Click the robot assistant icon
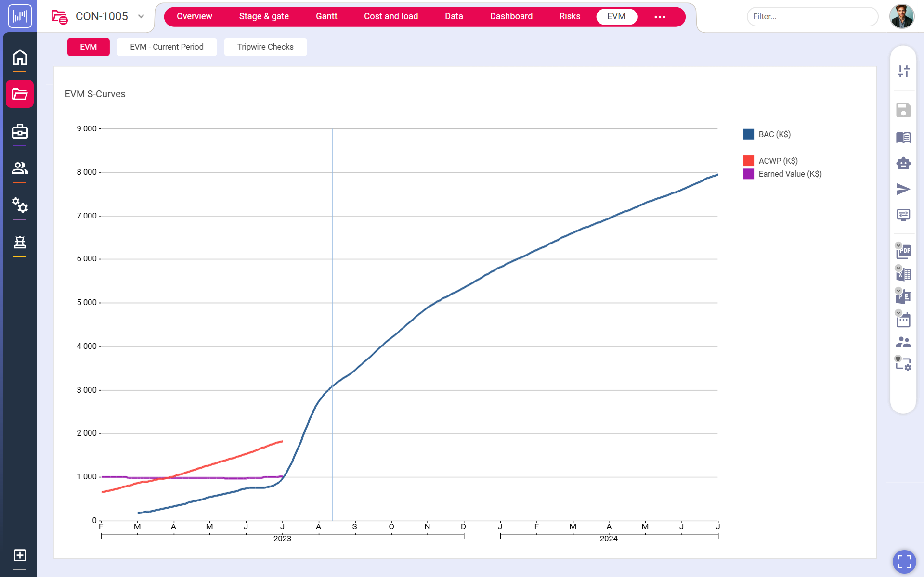Viewport: 924px width, 577px height. tap(903, 164)
